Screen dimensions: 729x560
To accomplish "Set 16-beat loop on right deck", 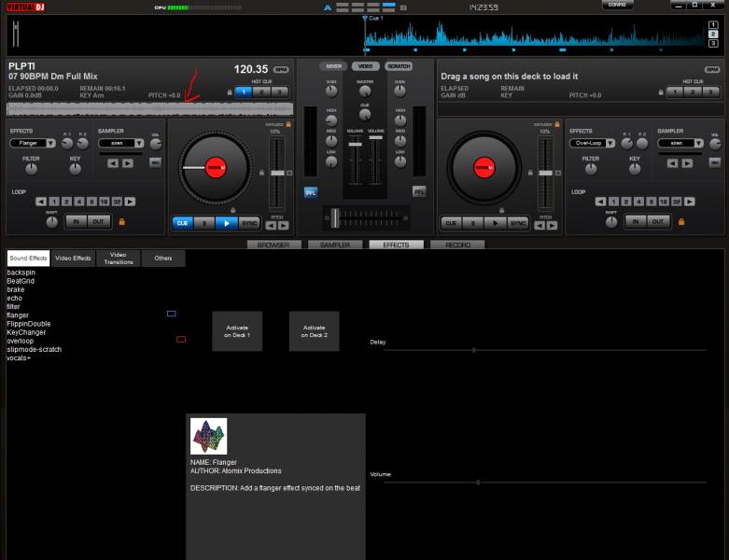I will (x=664, y=202).
